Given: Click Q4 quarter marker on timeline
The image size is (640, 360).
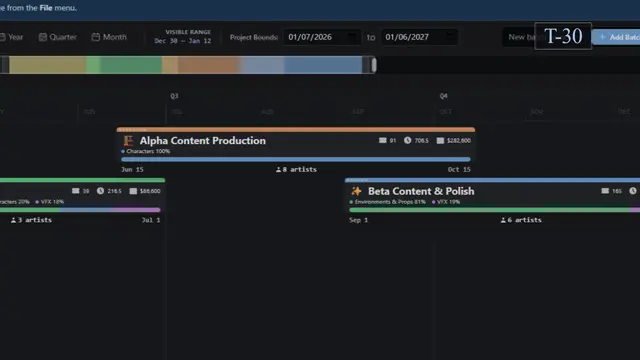Looking at the screenshot, I should point(444,96).
